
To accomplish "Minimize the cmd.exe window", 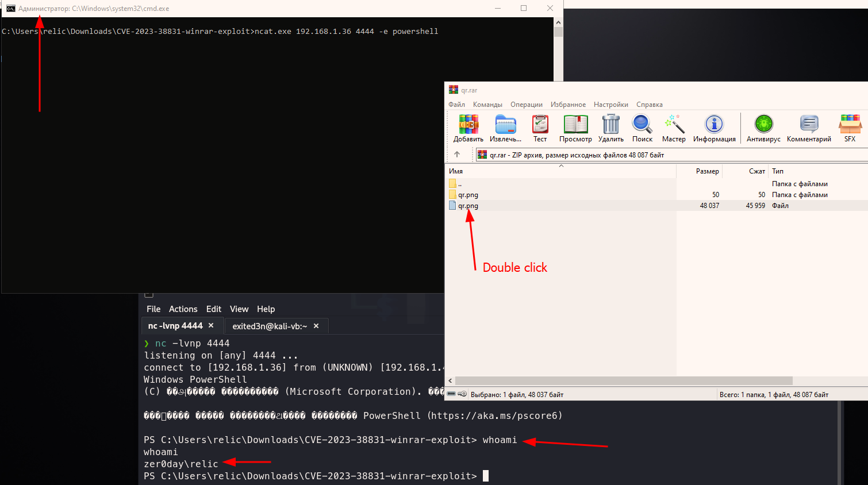I will point(498,8).
